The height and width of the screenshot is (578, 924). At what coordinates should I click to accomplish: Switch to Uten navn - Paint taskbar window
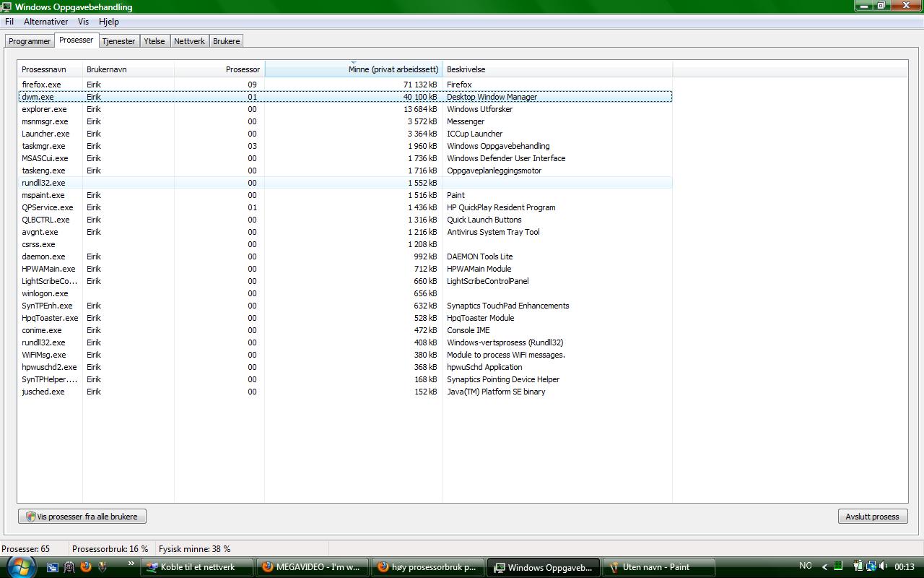659,567
